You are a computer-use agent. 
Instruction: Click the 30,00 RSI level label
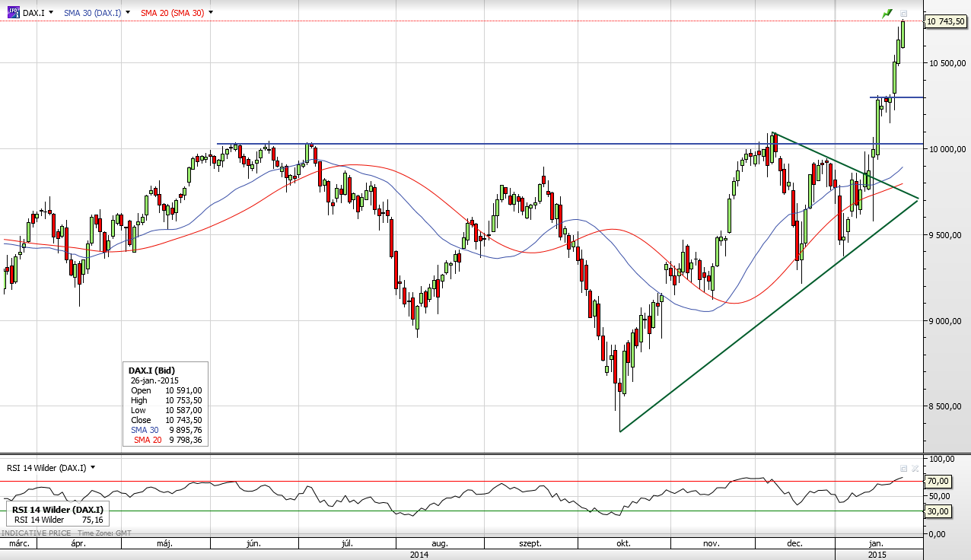[x=938, y=511]
